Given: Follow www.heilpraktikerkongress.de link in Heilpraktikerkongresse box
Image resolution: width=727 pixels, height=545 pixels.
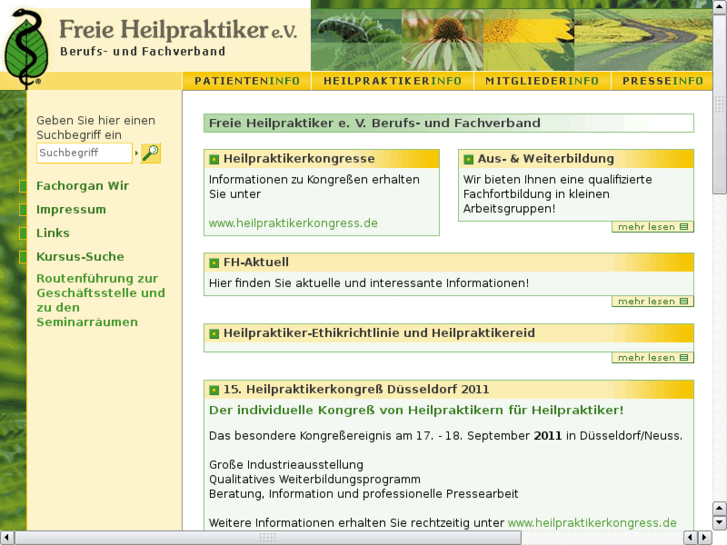Looking at the screenshot, I should (x=293, y=223).
